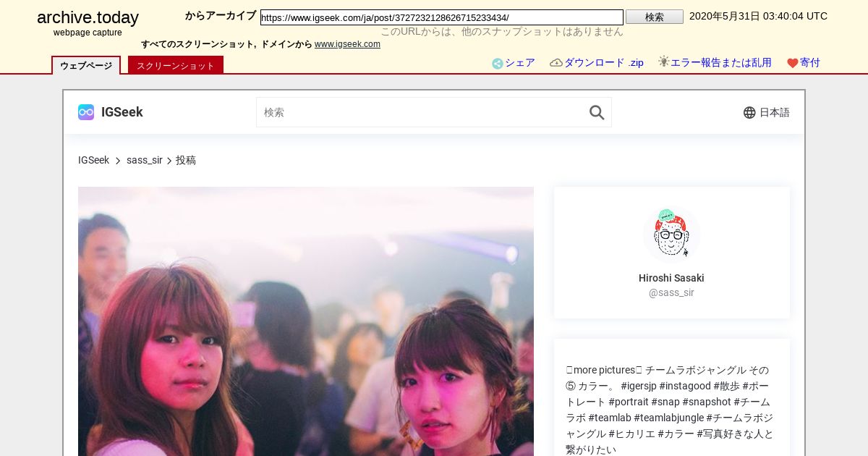Image resolution: width=868 pixels, height=456 pixels.
Task: Click the no other snapshots notice
Action: click(502, 31)
